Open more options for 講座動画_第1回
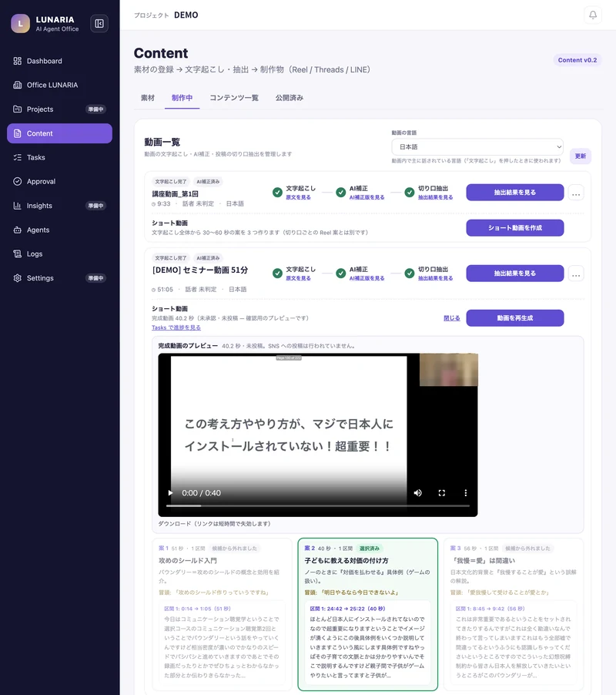 coord(576,193)
